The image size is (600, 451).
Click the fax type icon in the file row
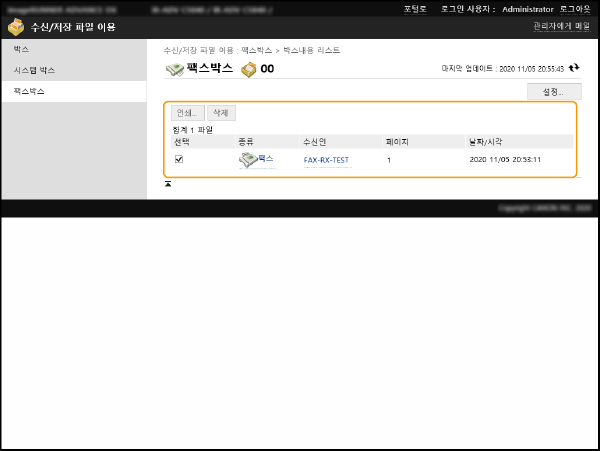pos(247,160)
